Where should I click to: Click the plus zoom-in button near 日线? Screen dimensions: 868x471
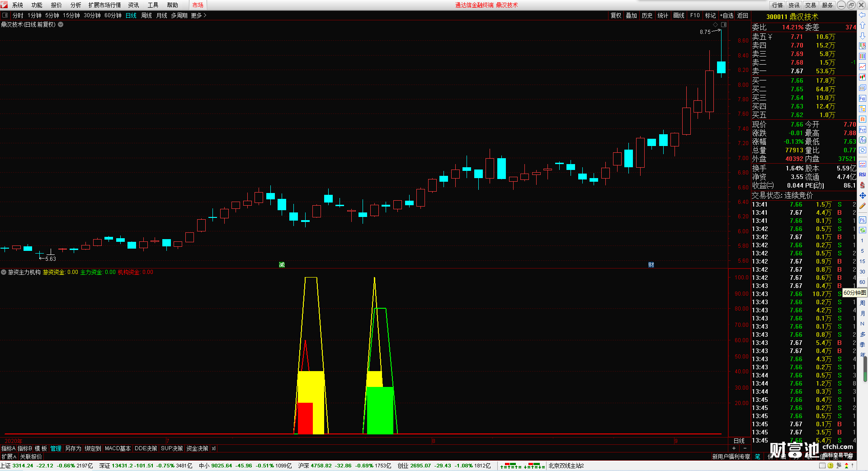point(734,448)
